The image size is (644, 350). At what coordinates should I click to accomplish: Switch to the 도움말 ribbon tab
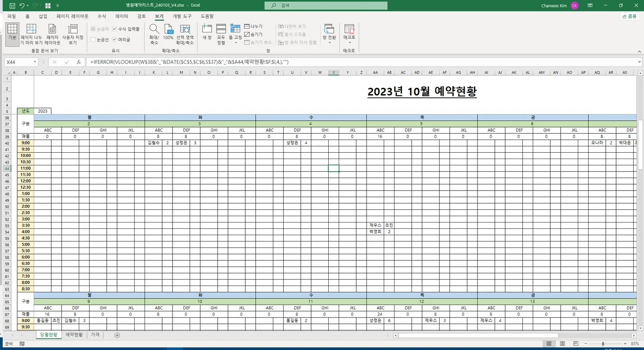tap(207, 16)
